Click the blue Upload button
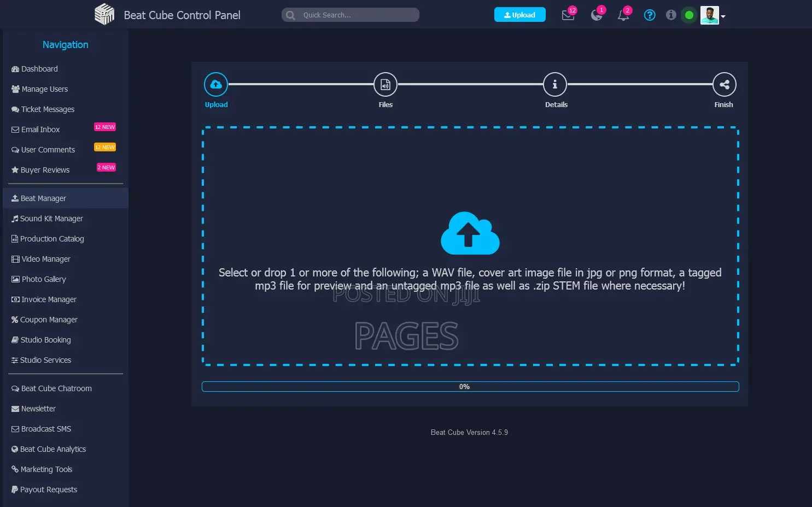Screen dimensions: 812x507 [520, 15]
